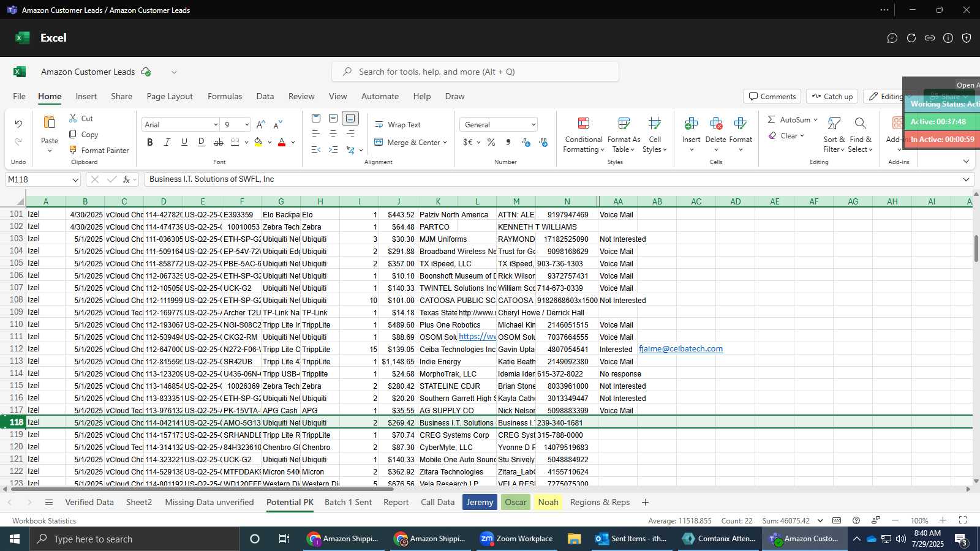The height and width of the screenshot is (551, 980).
Task: Apply double underline formatting icon
Action: point(201,142)
